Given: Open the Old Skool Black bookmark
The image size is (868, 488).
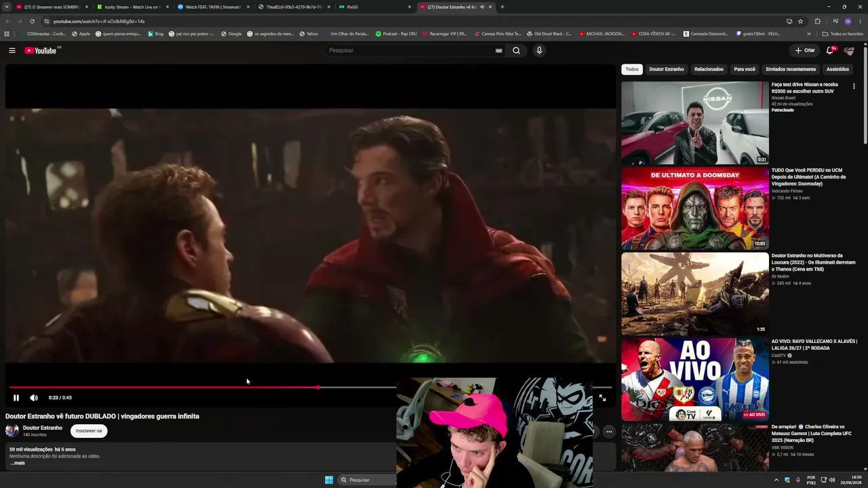Looking at the screenshot, I should [549, 34].
